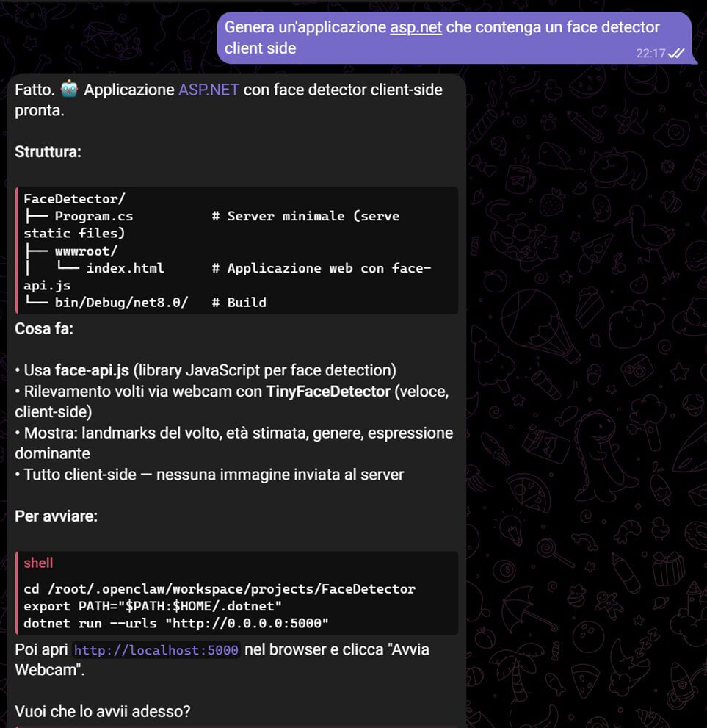The height and width of the screenshot is (728, 707).
Task: Click the bold 'TinyFaceDetector' text
Action: (x=328, y=392)
